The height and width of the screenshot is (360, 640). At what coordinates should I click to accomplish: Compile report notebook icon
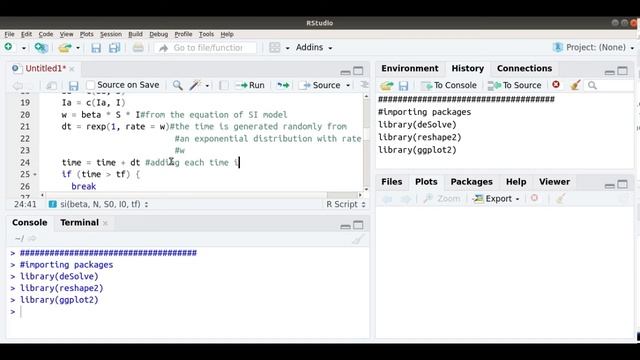223,85
